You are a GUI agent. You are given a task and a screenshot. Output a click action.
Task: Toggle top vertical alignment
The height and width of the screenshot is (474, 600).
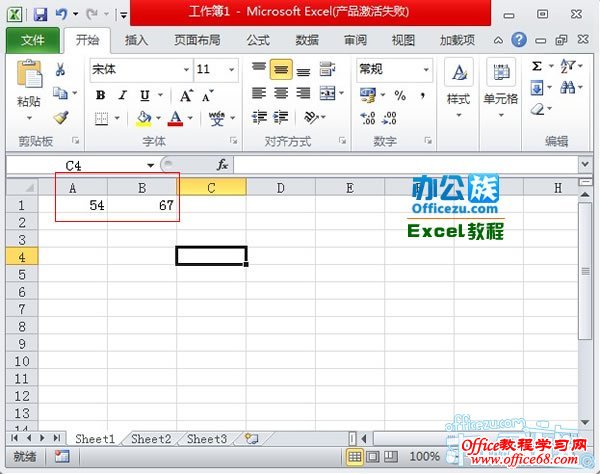pyautogui.click(x=259, y=67)
